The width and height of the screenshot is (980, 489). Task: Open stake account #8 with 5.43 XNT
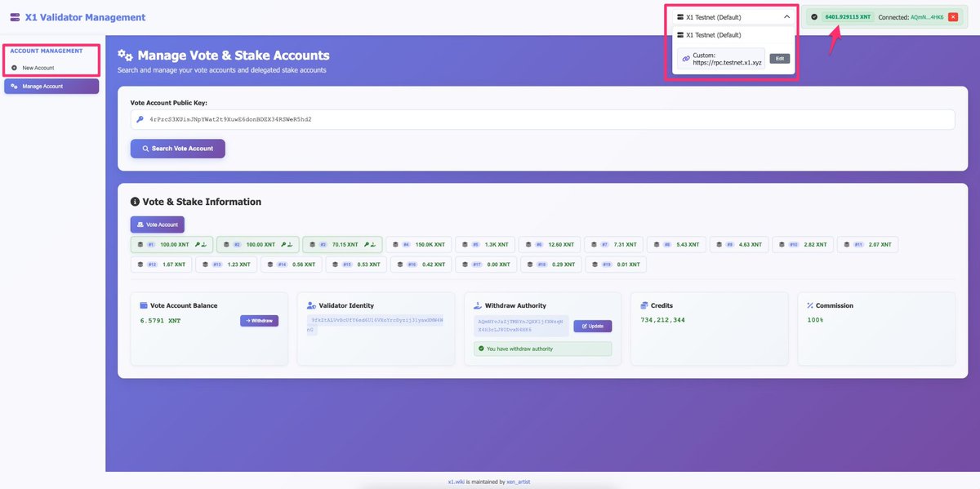(675, 244)
